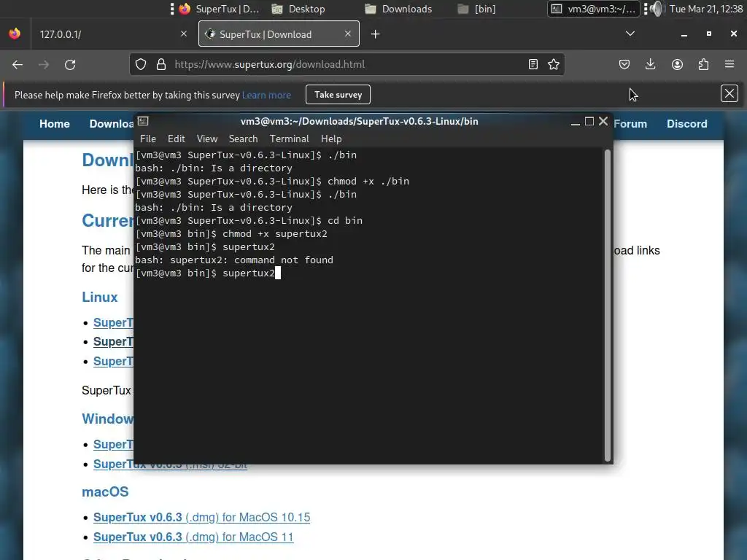Open Firefox account icon
Image resolution: width=747 pixels, height=560 pixels.
(x=677, y=64)
